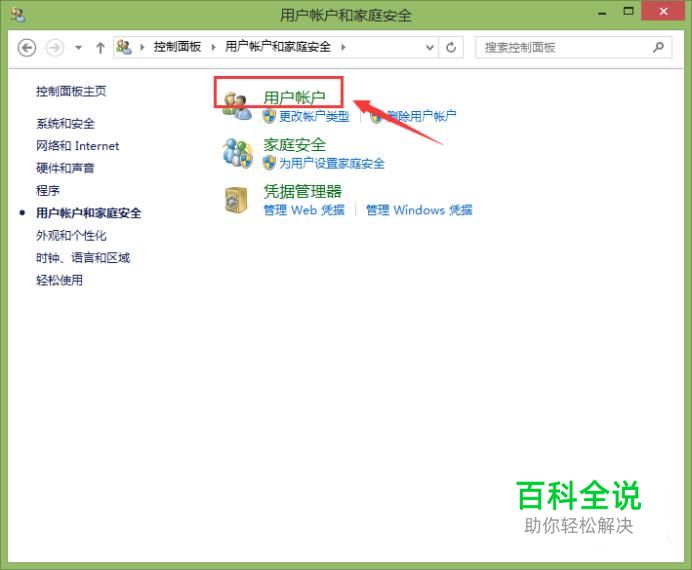Expand breadcrumb arrow before 控制面板

point(142,47)
